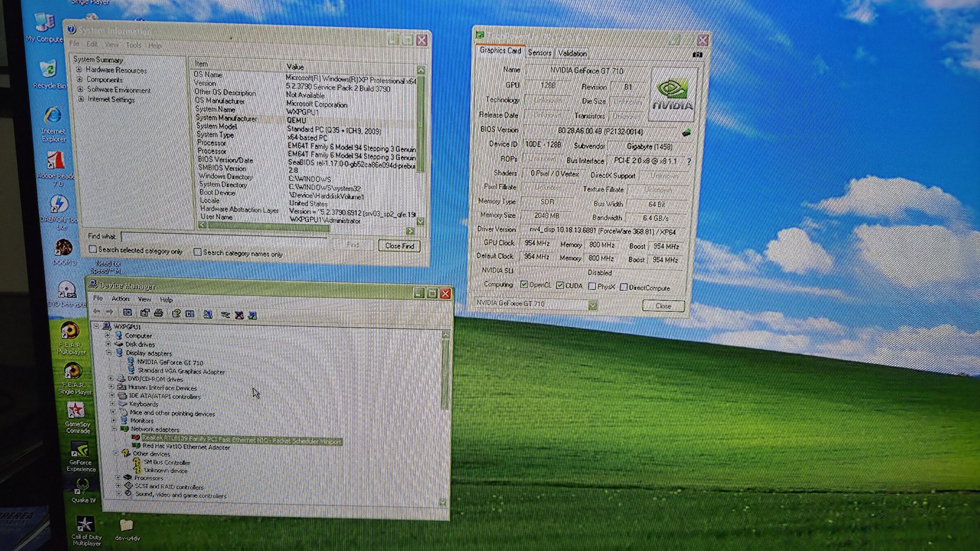The height and width of the screenshot is (551, 980).
Task: Click the GPU-Z screenshot camera icon
Action: point(697,55)
